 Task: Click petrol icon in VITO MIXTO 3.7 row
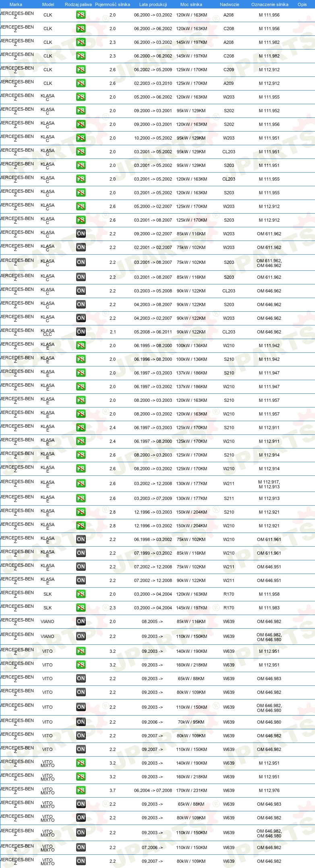point(81,790)
